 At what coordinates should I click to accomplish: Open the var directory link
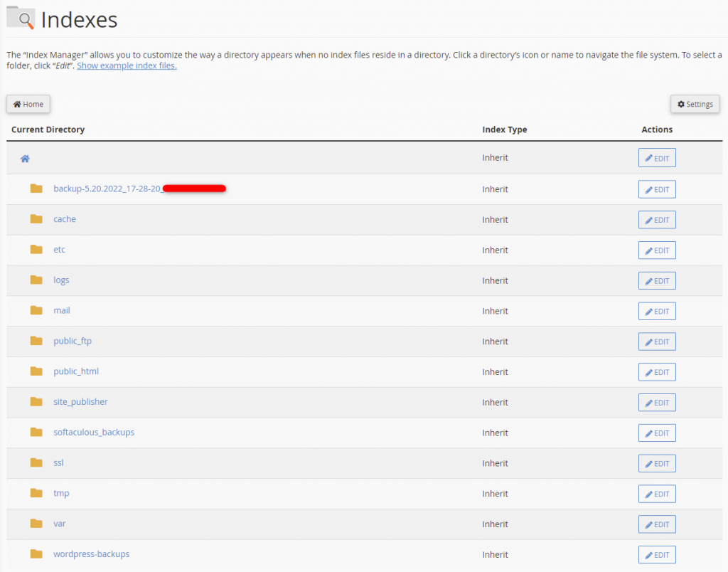[59, 524]
